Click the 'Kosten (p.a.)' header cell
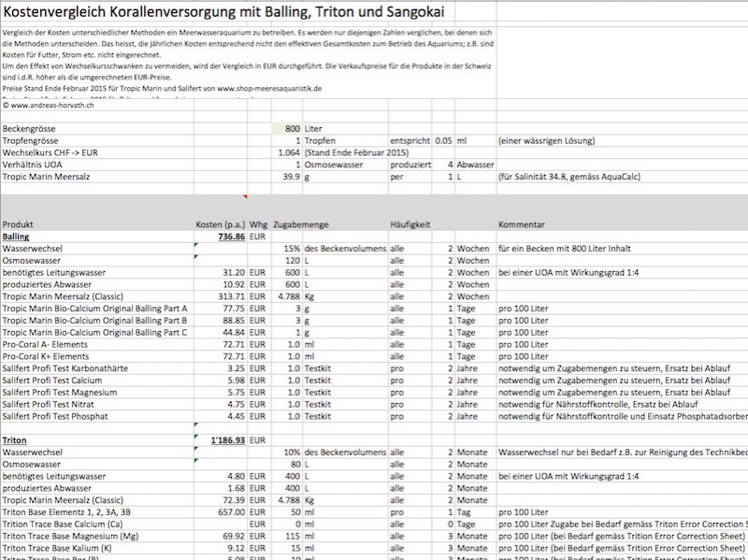Image resolution: width=748 pixels, height=560 pixels. click(x=220, y=224)
